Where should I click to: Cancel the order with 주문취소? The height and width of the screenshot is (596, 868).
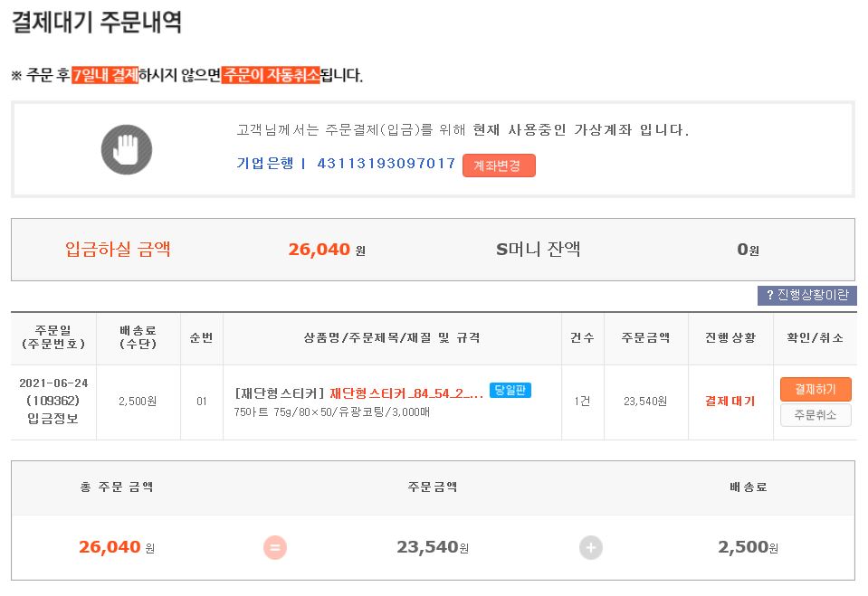tap(815, 415)
